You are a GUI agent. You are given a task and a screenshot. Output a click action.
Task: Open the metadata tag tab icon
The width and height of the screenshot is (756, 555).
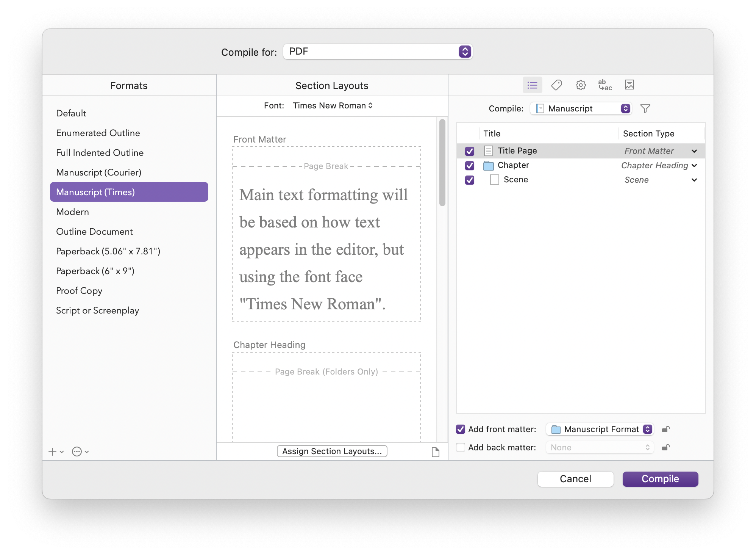pos(556,85)
